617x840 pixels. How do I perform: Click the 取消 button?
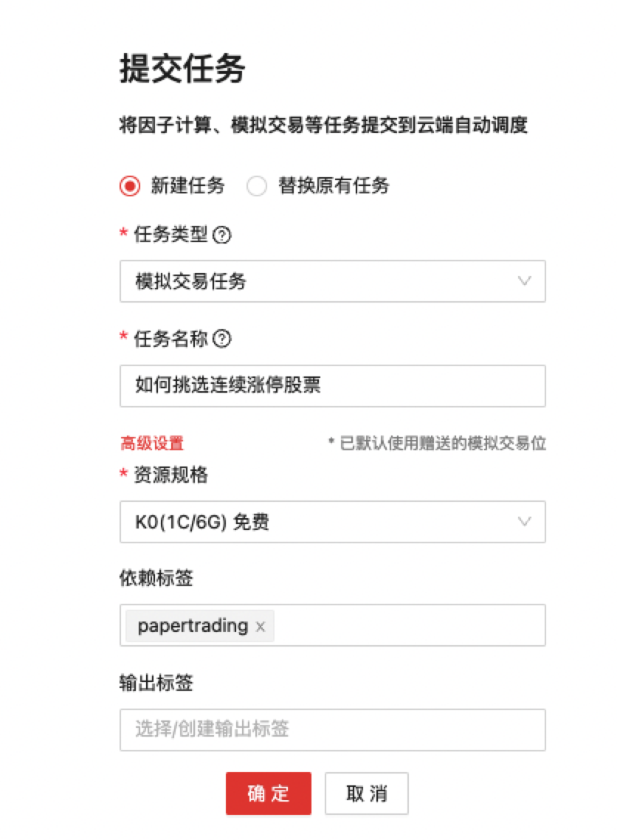pyautogui.click(x=366, y=793)
